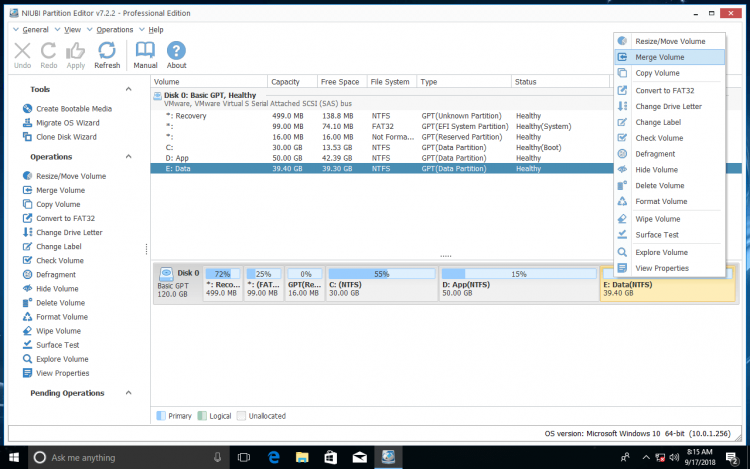
Task: Open Windows Start button
Action: coord(14,458)
